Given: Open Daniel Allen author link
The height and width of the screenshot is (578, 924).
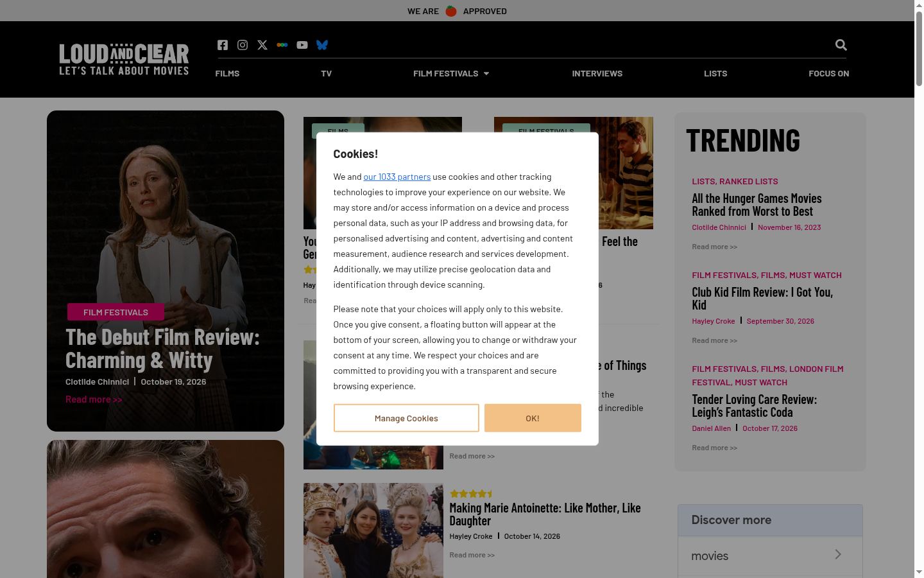Looking at the screenshot, I should [x=711, y=428].
